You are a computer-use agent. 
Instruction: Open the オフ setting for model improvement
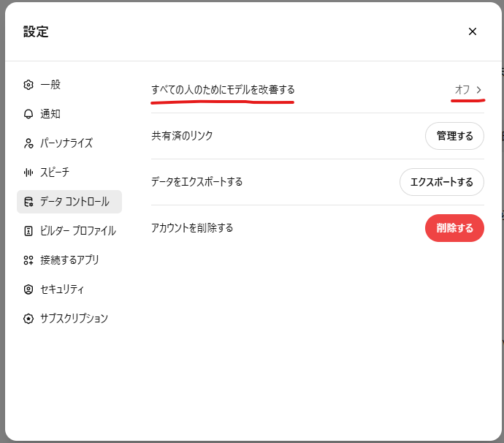tap(468, 90)
